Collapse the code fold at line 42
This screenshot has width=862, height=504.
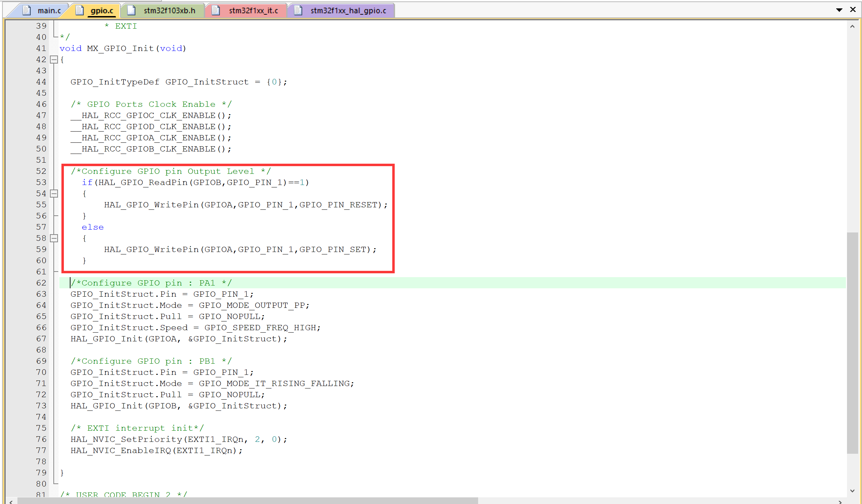coord(54,59)
